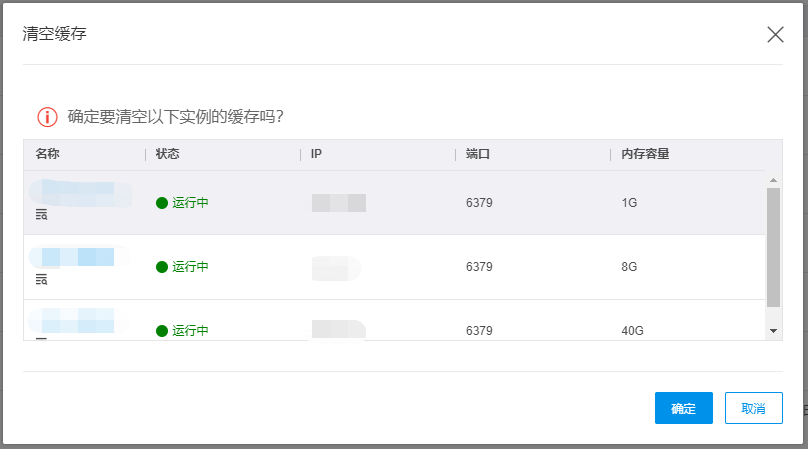Select the blurred instance name in the 1G row

click(80, 193)
